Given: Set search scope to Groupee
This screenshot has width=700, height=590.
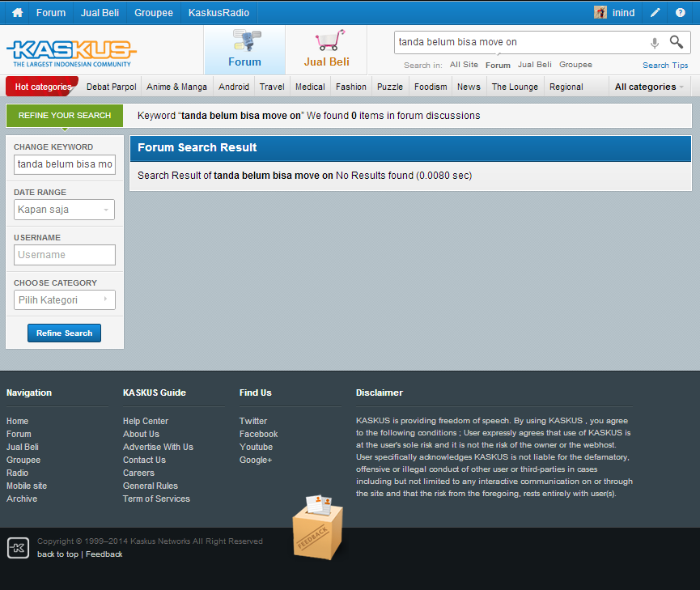Looking at the screenshot, I should 576,65.
